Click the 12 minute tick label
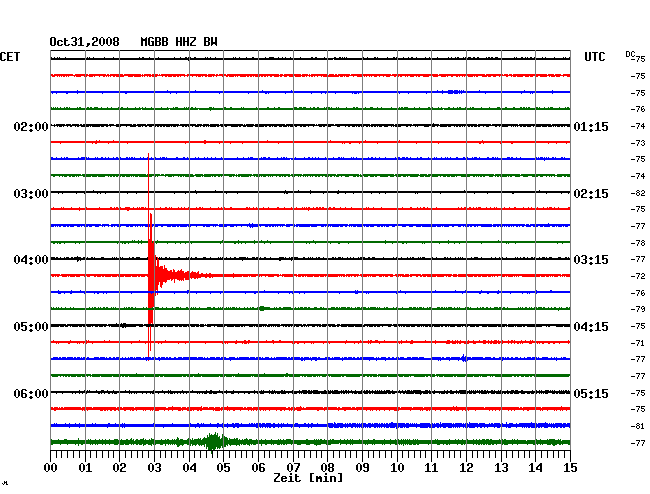Screen dimensions: 650x494 coord(466,467)
